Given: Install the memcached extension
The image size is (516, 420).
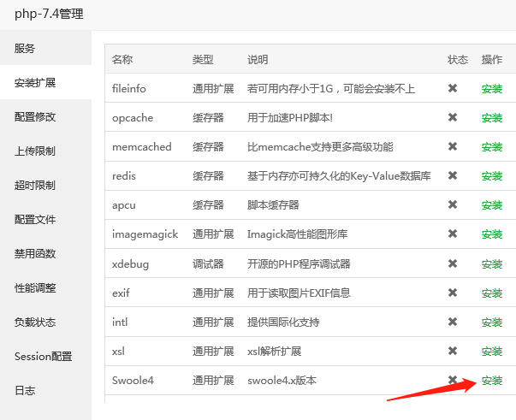Looking at the screenshot, I should tap(492, 146).
